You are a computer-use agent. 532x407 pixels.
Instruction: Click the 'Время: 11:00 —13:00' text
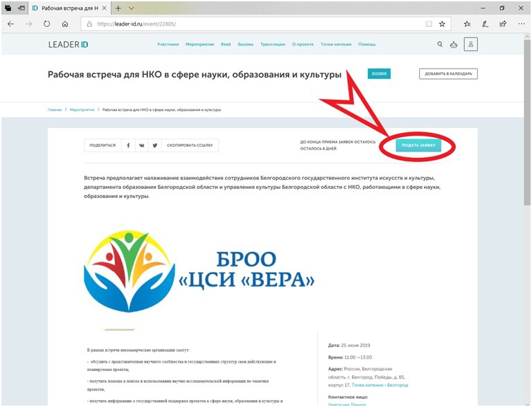350,357
